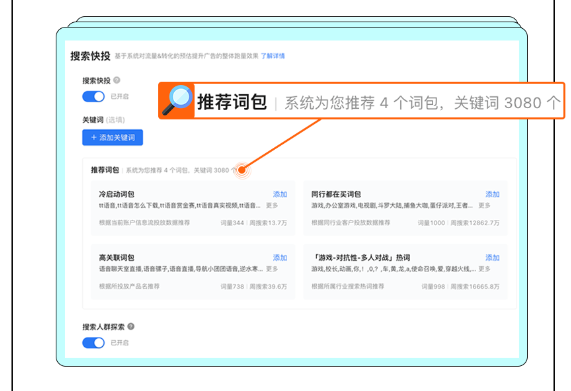
Task: Expand 更多 in the 游戏-对抗性-多人对战 card
Action: pyautogui.click(x=484, y=269)
